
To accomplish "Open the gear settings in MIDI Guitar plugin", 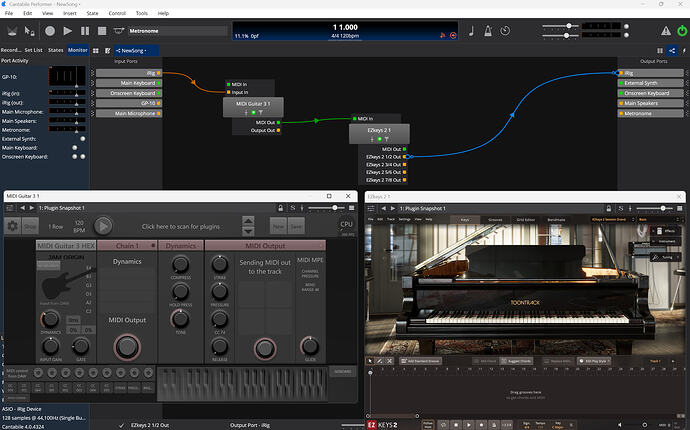I will (x=12, y=226).
